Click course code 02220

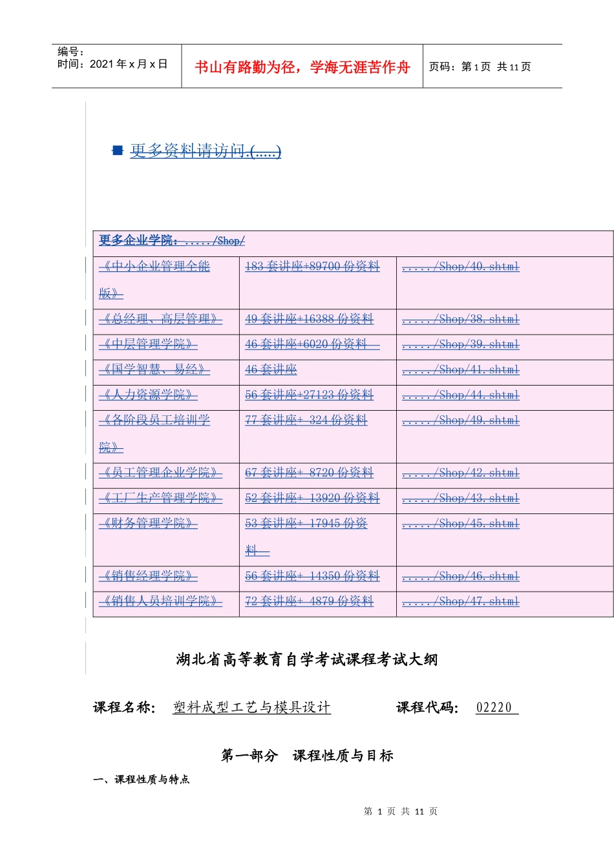(x=496, y=707)
